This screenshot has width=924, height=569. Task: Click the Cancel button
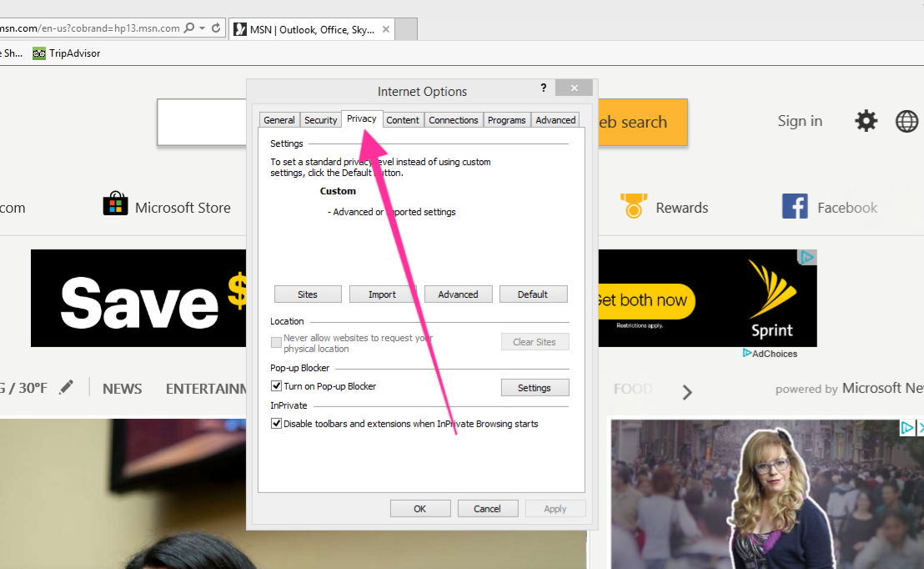pos(487,508)
